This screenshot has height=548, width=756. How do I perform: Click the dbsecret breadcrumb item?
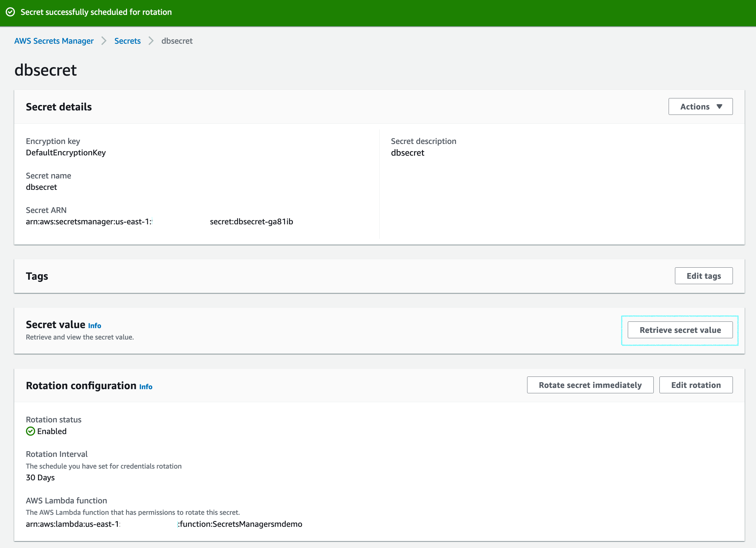(x=177, y=40)
